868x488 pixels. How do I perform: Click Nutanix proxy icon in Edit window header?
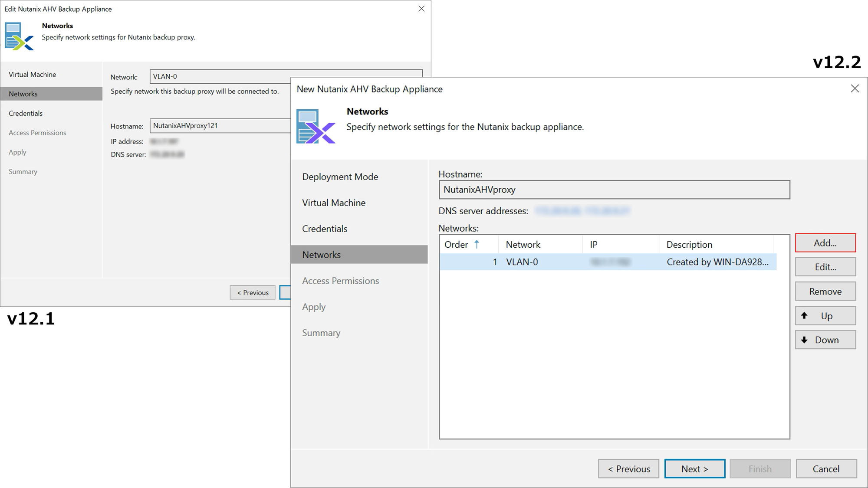point(19,36)
